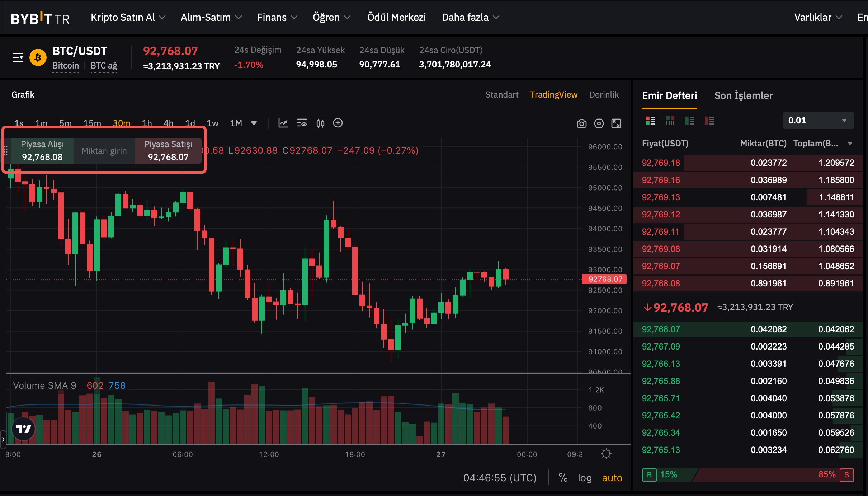Toggle logarithmic scale on the chart

click(584, 478)
